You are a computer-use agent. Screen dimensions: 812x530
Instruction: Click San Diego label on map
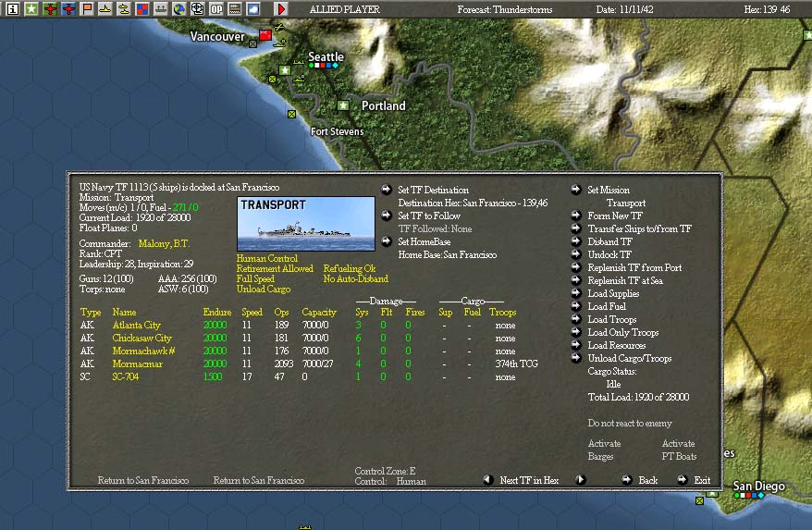point(758,486)
